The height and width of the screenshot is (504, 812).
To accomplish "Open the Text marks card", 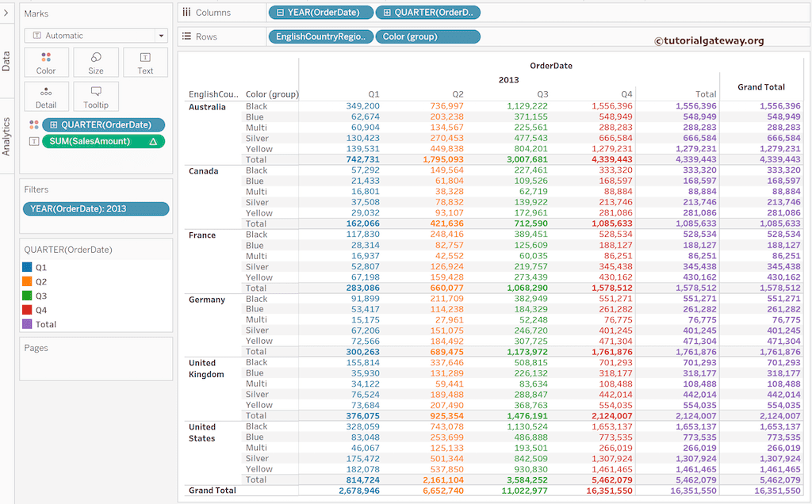I will (x=145, y=62).
